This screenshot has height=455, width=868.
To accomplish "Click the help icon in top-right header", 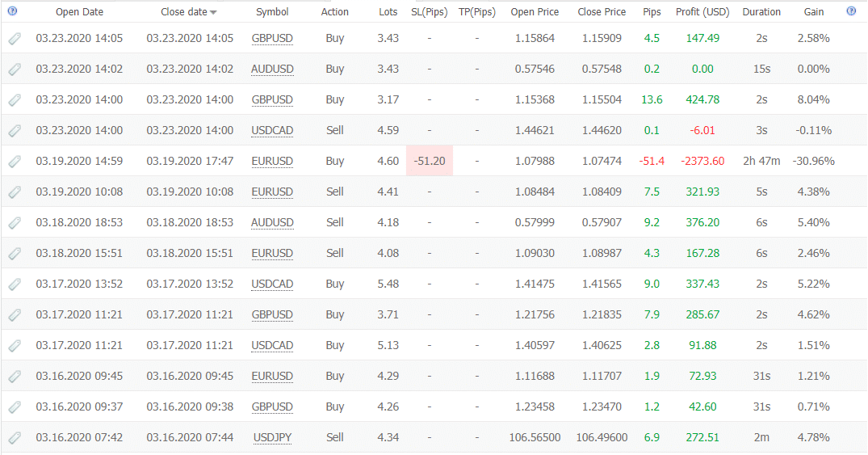I will [x=851, y=11].
